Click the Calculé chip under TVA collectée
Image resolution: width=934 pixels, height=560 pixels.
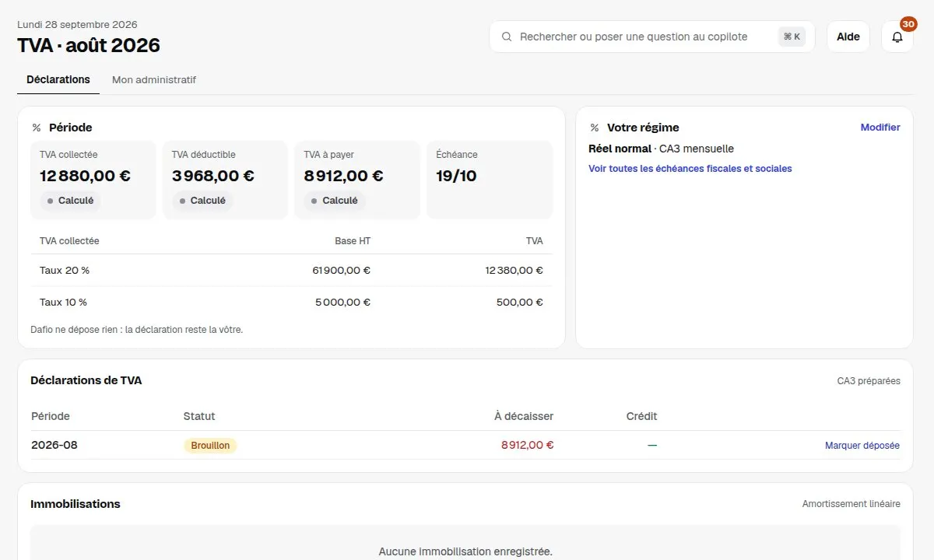(x=70, y=201)
